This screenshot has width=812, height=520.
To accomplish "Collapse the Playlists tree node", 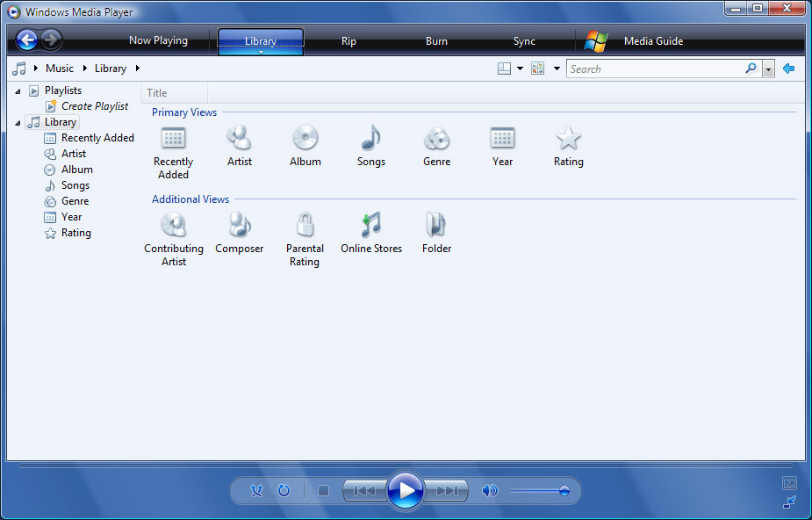I will point(18,90).
